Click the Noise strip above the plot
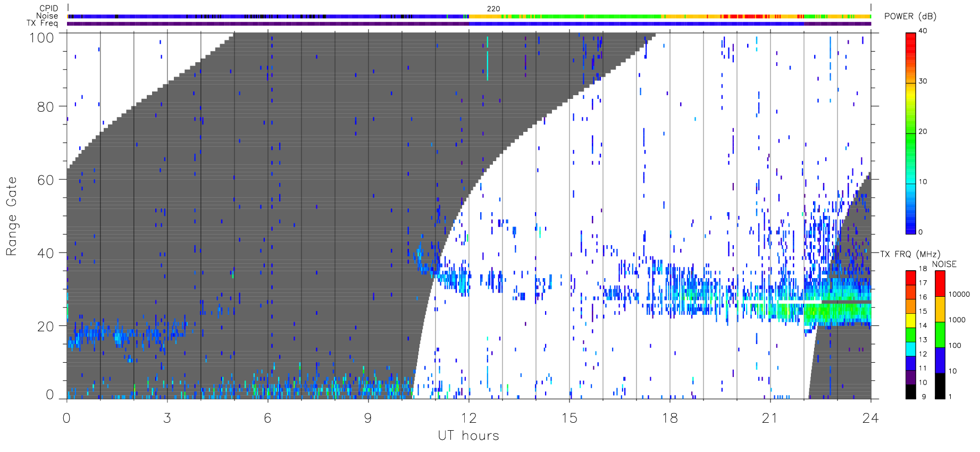The image size is (980, 452). pyautogui.click(x=469, y=16)
